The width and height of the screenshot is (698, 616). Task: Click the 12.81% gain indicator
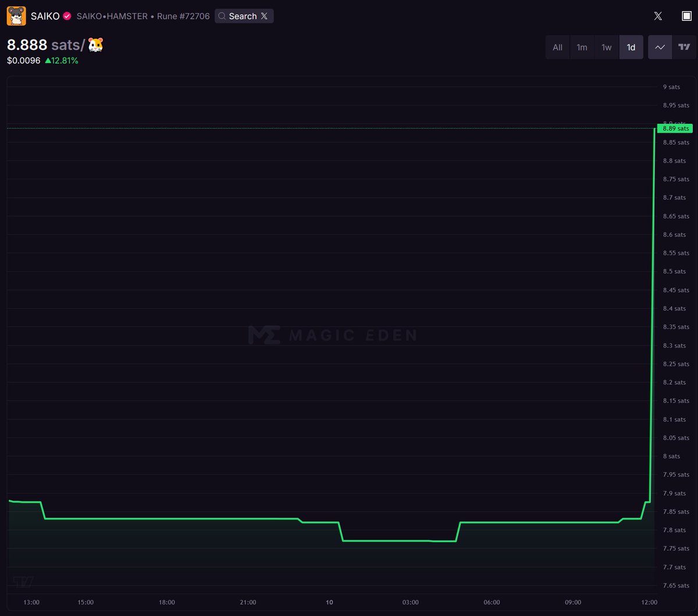[60, 60]
